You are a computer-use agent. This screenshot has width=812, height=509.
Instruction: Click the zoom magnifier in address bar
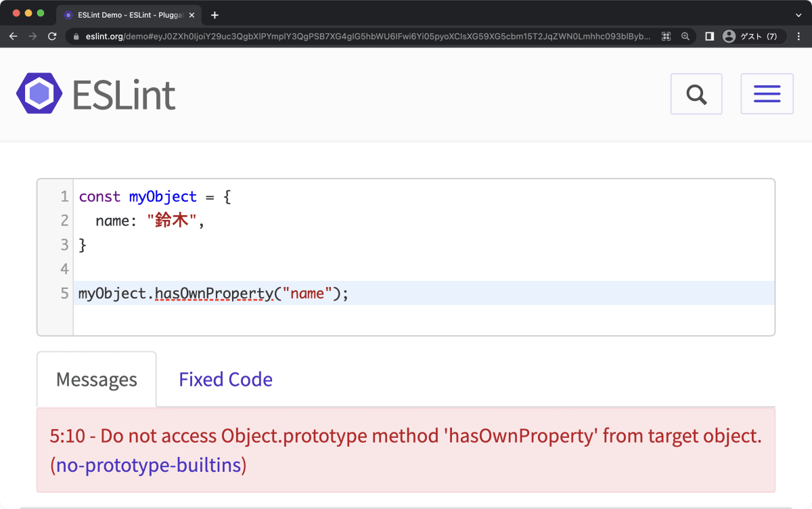pos(685,37)
